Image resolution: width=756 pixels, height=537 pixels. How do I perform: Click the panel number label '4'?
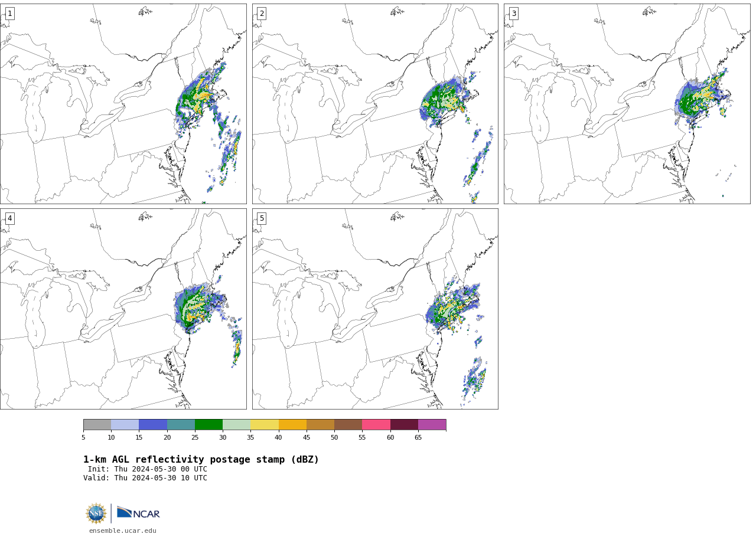tap(9, 218)
